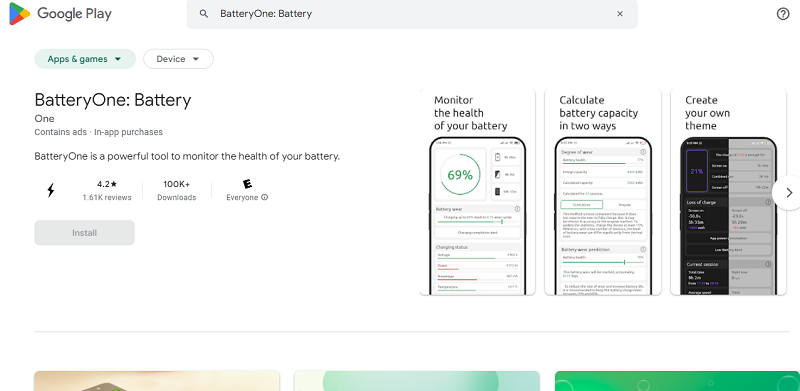The image size is (800, 391).
Task: Open the Apps & games filter dropdown
Action: 85,59
